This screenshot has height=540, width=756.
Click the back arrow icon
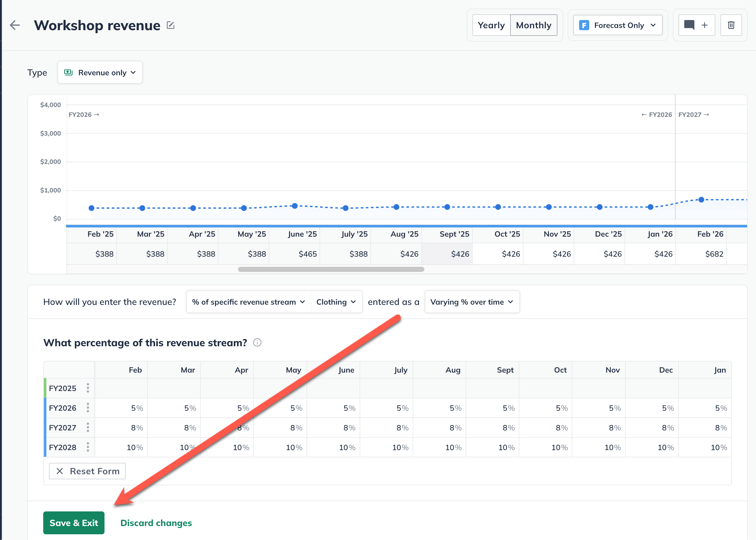[x=15, y=25]
